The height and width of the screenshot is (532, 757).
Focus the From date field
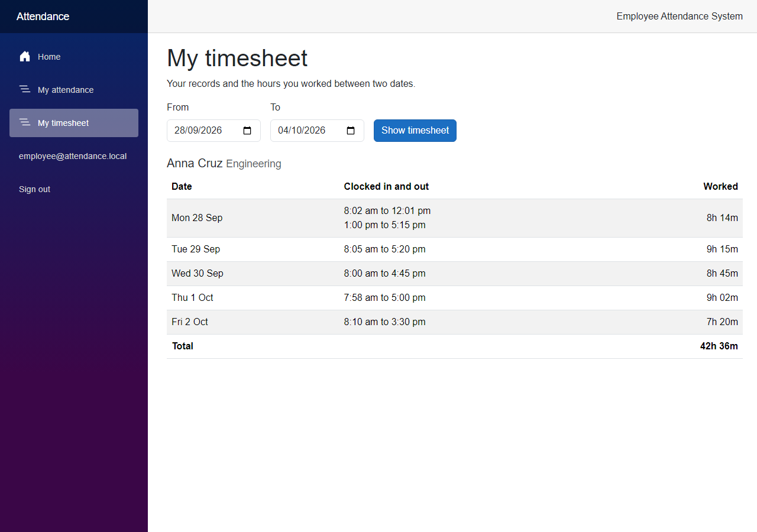coord(213,131)
